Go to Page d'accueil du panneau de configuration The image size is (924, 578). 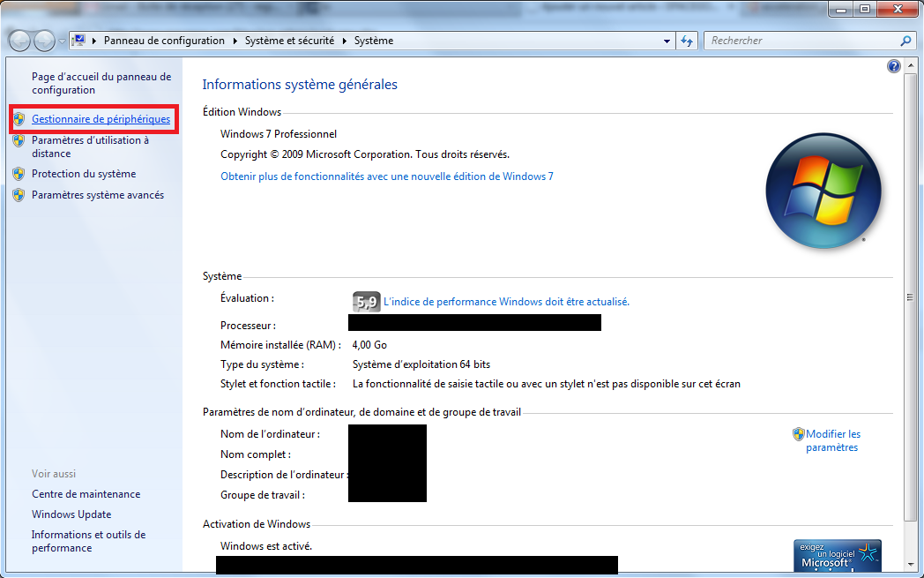(101, 83)
